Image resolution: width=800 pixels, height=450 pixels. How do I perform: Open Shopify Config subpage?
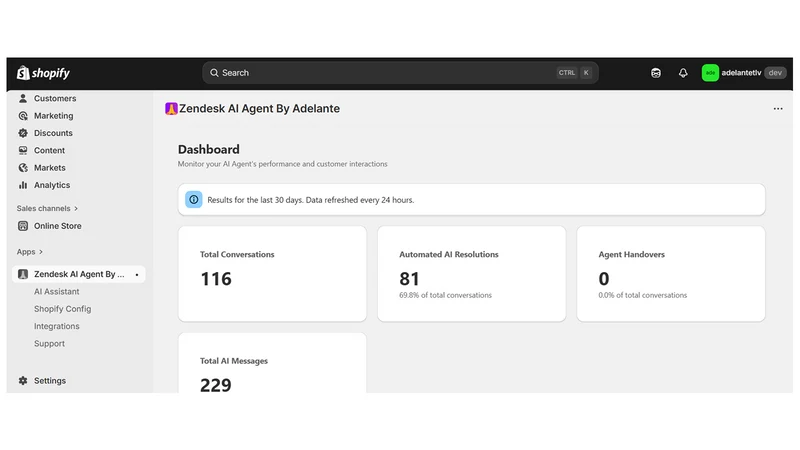[63, 309]
